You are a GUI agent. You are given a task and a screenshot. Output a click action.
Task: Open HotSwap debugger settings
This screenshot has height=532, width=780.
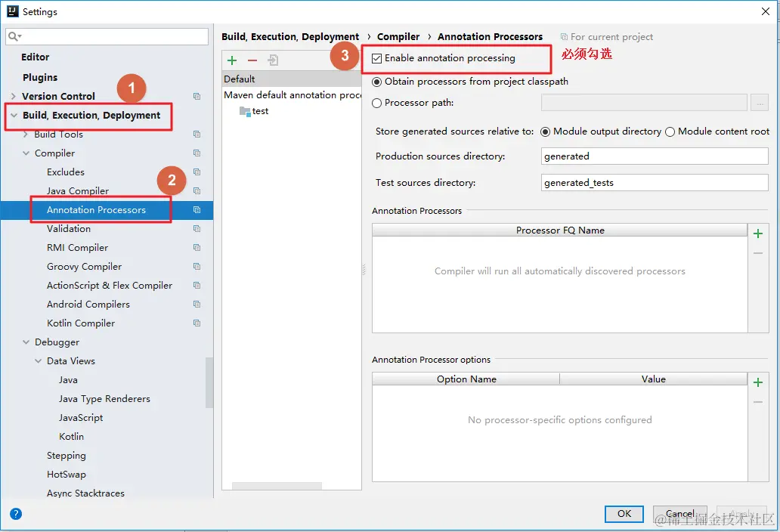coord(67,475)
